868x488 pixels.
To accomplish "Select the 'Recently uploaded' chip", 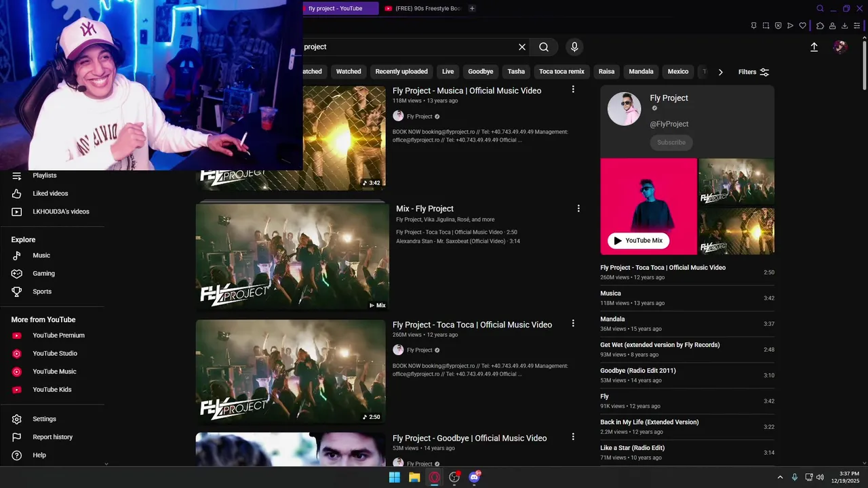I will coord(401,72).
